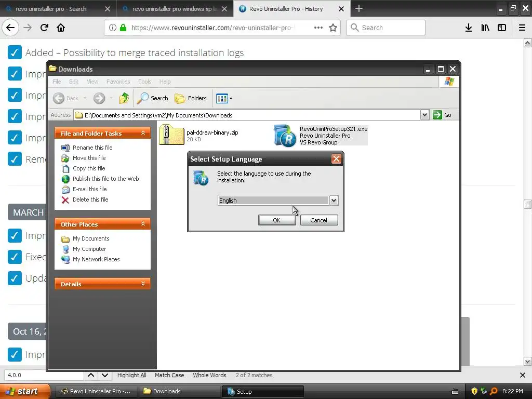Switch to revo uninstaller pro windows xp tab
The height and width of the screenshot is (399, 532).
(175, 9)
